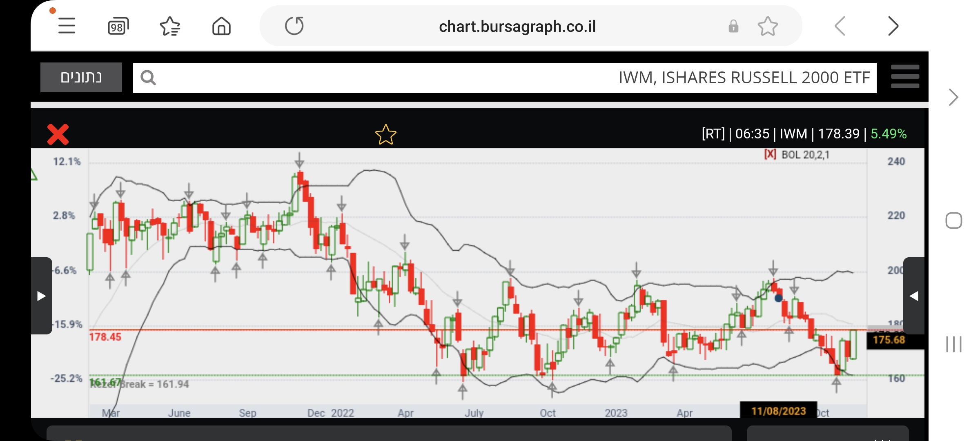Toggle favorite with yellow star outline
Viewport: 980px width, 441px height.
pyautogui.click(x=385, y=134)
